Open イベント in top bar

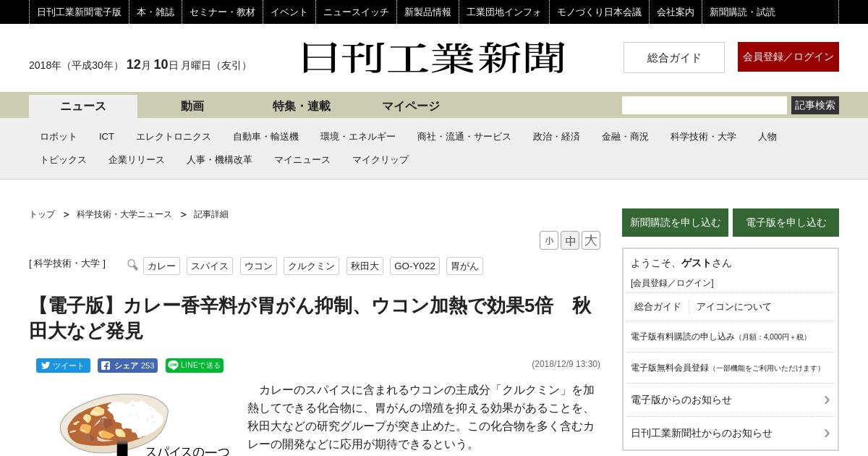(289, 12)
